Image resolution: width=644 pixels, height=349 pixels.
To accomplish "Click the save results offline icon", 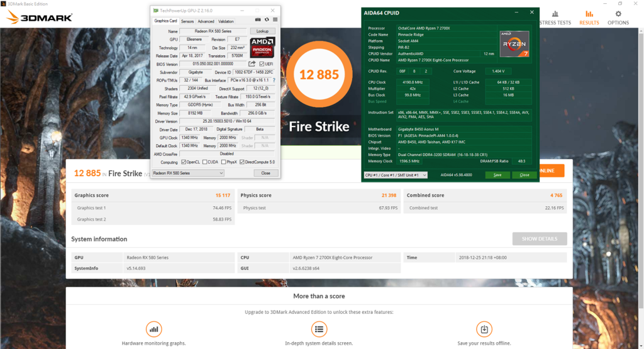I will [x=484, y=329].
